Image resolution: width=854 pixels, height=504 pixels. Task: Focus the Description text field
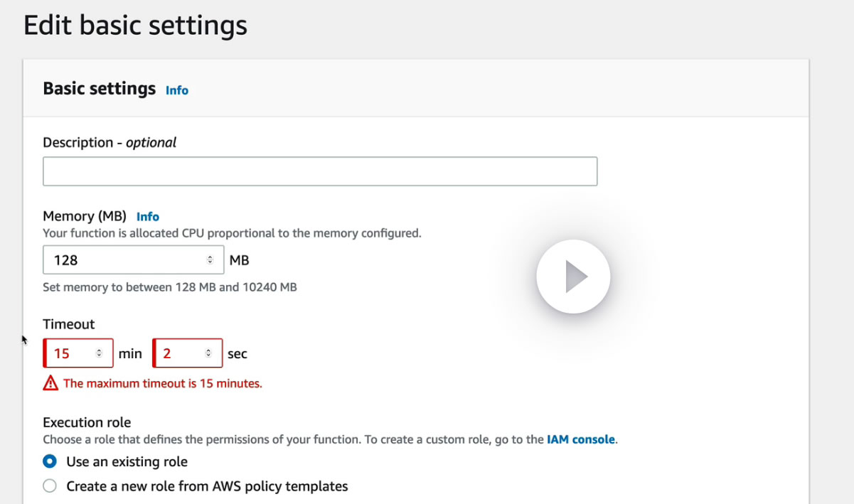pos(320,172)
